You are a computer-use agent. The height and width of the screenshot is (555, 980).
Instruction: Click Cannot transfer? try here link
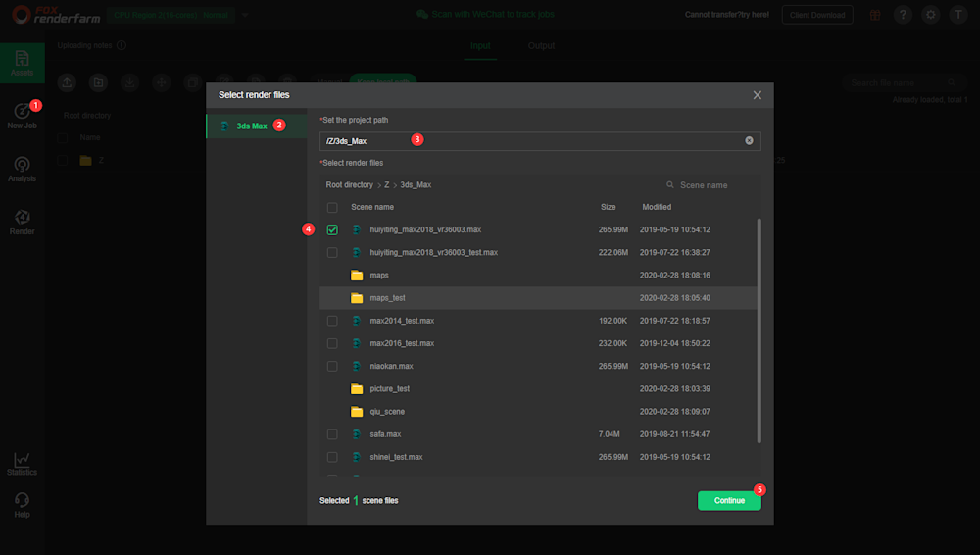pos(727,15)
